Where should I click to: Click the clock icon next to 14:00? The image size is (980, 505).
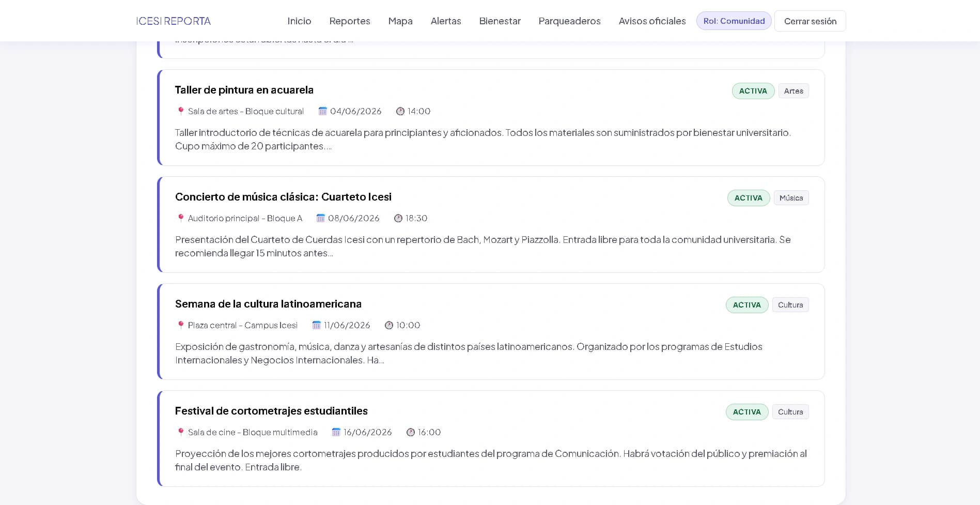(400, 111)
